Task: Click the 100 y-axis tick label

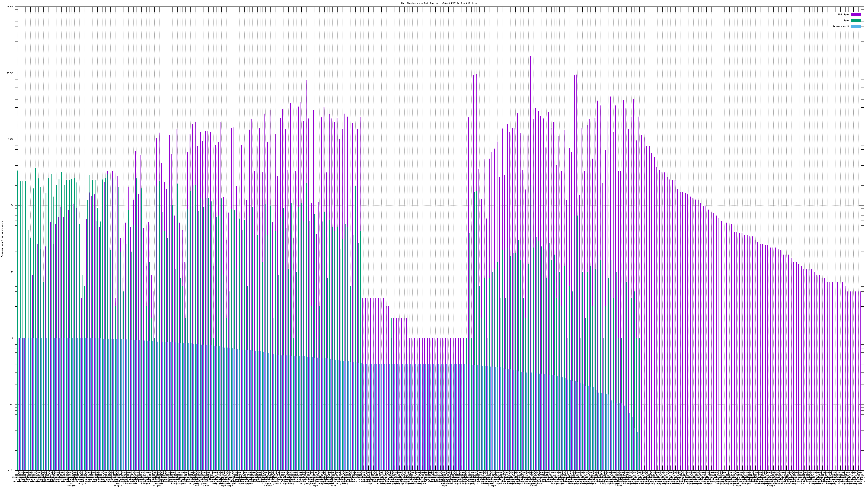Action: [12, 206]
